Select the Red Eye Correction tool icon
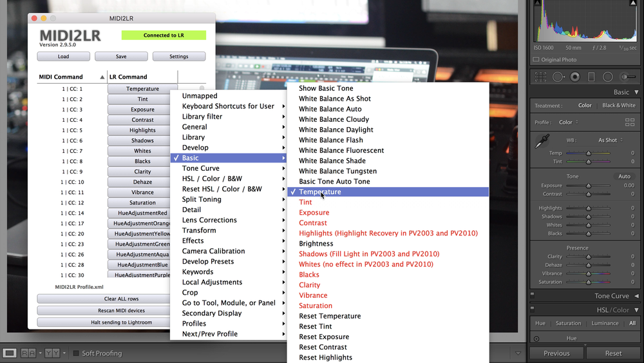 point(575,77)
